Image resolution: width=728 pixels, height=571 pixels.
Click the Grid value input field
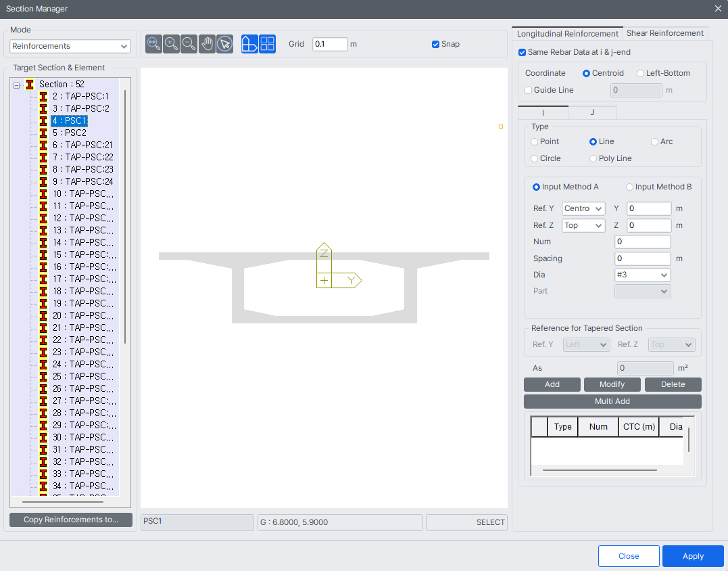[x=330, y=44]
